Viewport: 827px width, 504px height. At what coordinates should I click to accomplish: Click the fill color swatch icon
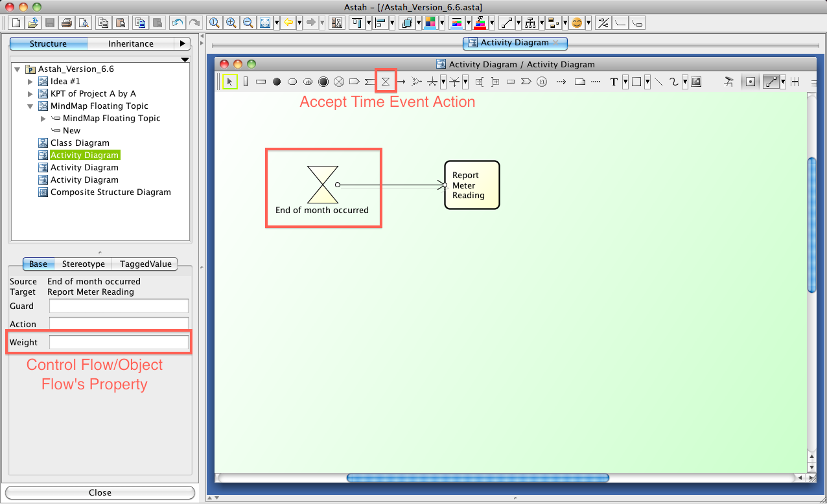click(430, 23)
